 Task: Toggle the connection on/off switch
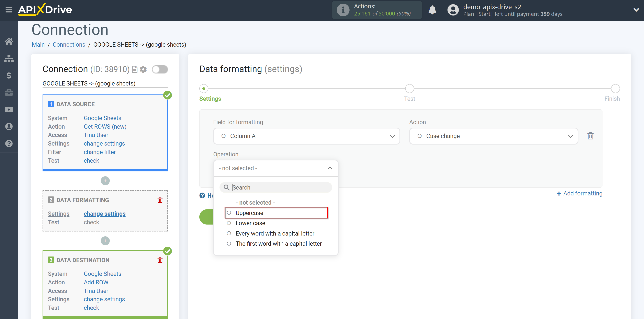[x=160, y=69]
